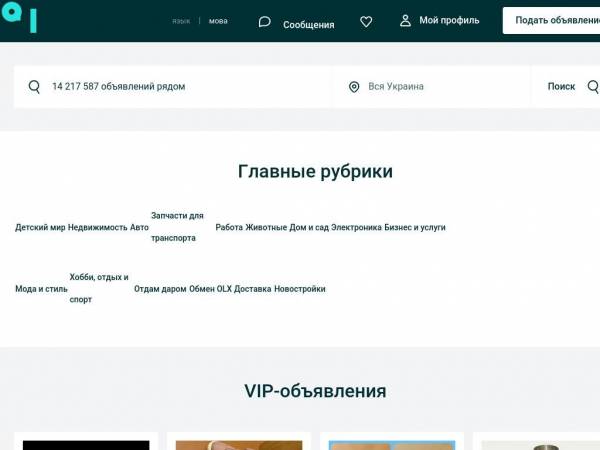Open Бизнес и услуги category
This screenshot has width=600, height=450.
click(x=415, y=227)
